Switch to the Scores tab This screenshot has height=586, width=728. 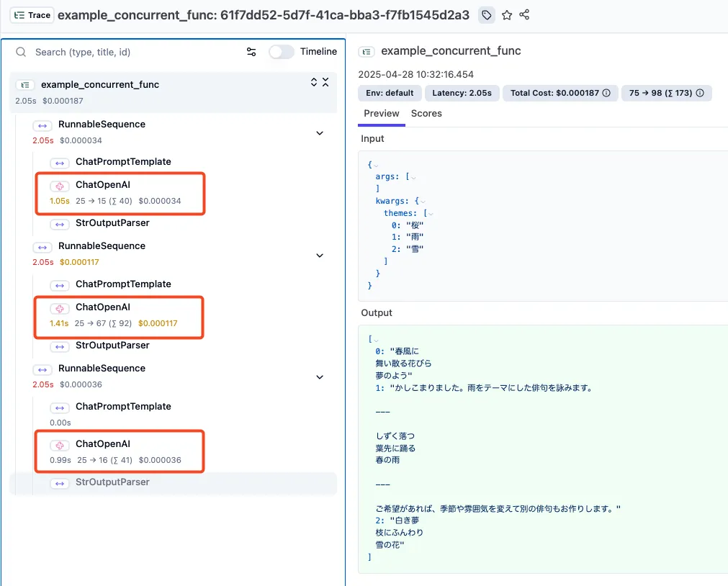click(x=426, y=114)
